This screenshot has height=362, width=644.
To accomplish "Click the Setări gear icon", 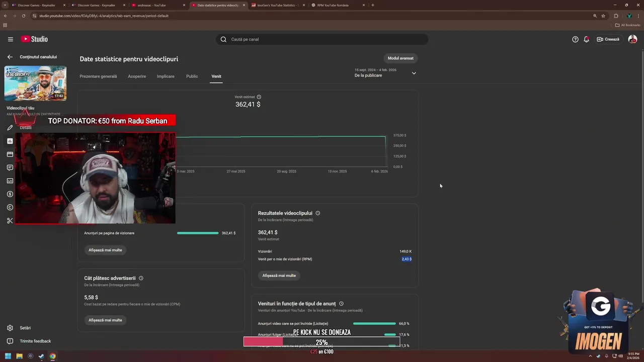I will click(x=10, y=328).
